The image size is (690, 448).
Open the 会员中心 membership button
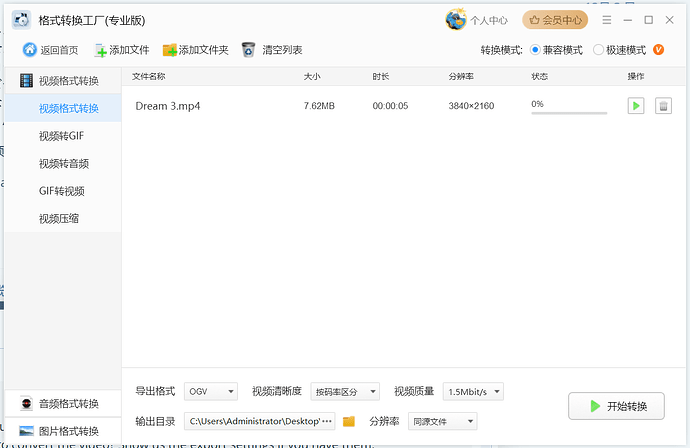(x=555, y=20)
